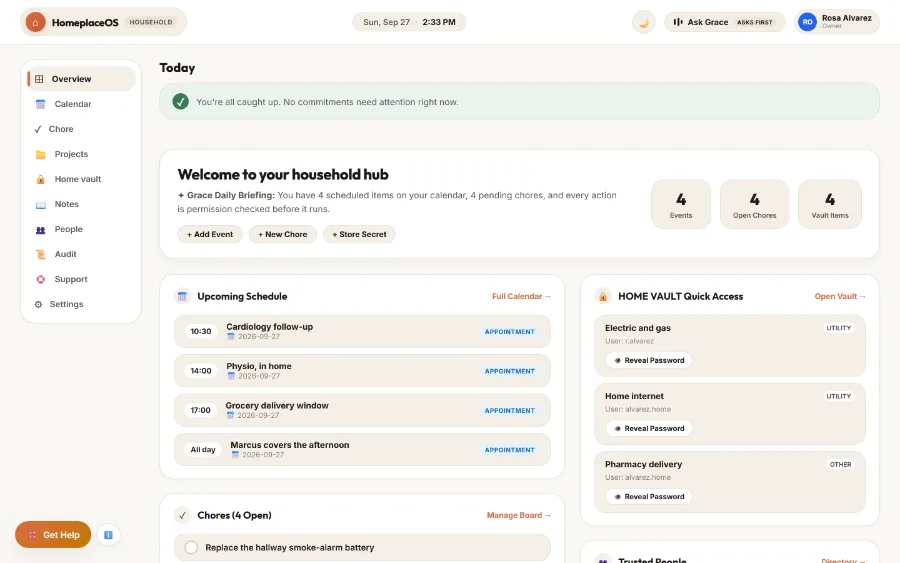Image resolution: width=900 pixels, height=563 pixels.
Task: Toggle dark mode moon icon
Action: 643,22
